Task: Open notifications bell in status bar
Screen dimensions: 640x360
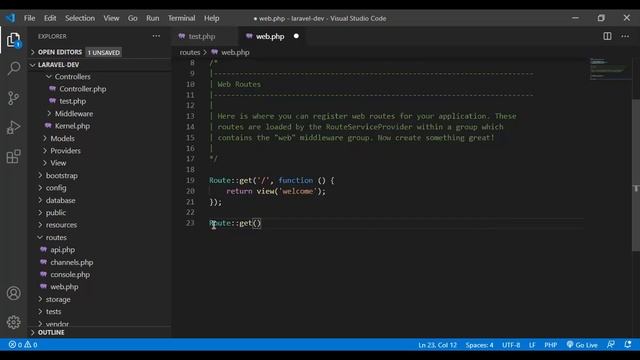Action: point(628,344)
